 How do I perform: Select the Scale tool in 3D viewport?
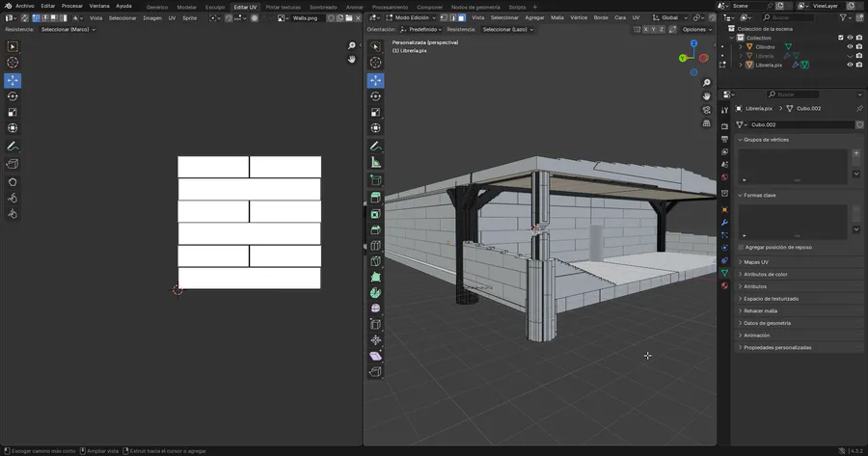[375, 112]
